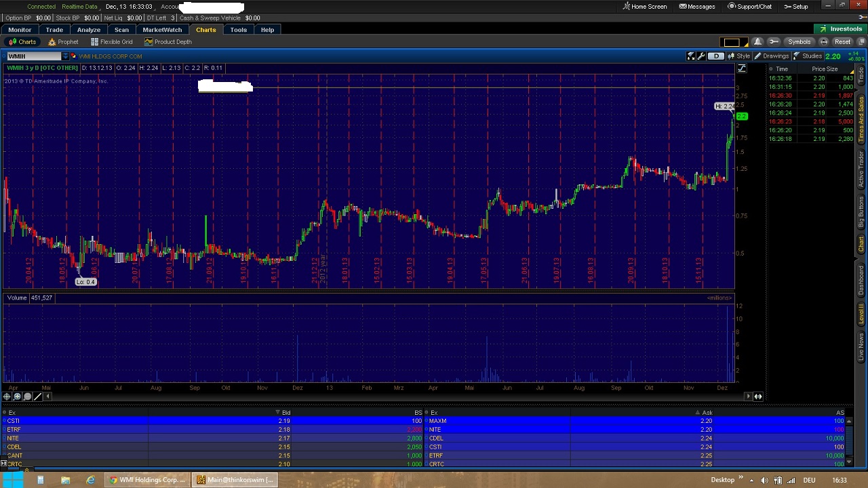
Task: Switch to the MarketWatch tab
Action: click(162, 29)
